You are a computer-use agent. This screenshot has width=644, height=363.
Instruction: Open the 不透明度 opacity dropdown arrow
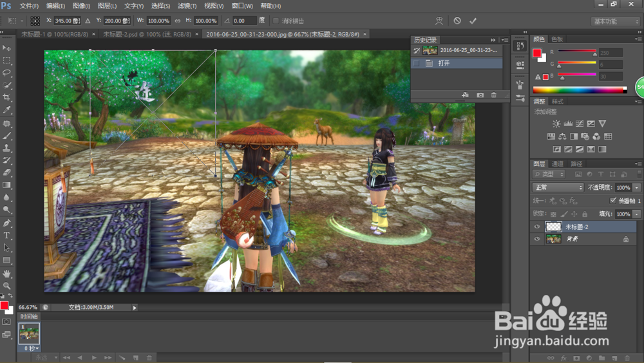click(637, 187)
